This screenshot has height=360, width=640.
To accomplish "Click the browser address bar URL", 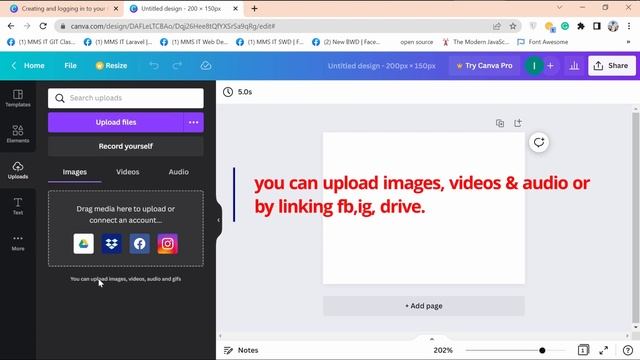I will tap(173, 26).
